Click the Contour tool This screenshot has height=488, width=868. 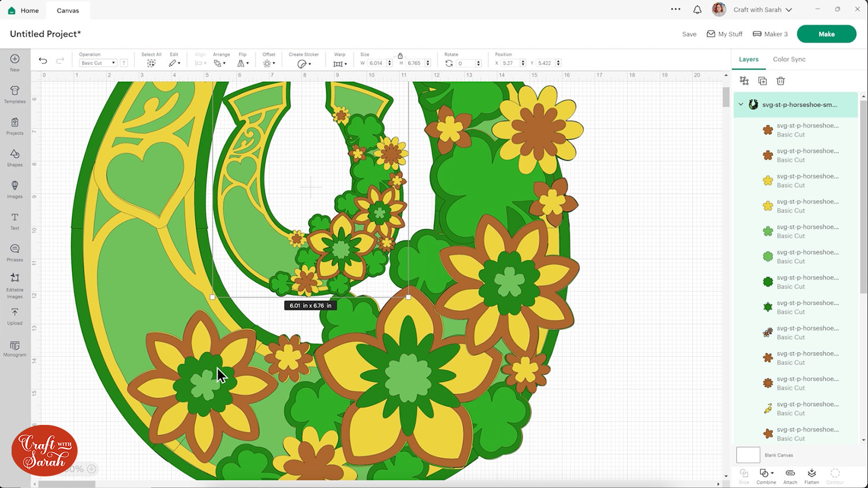coord(834,476)
